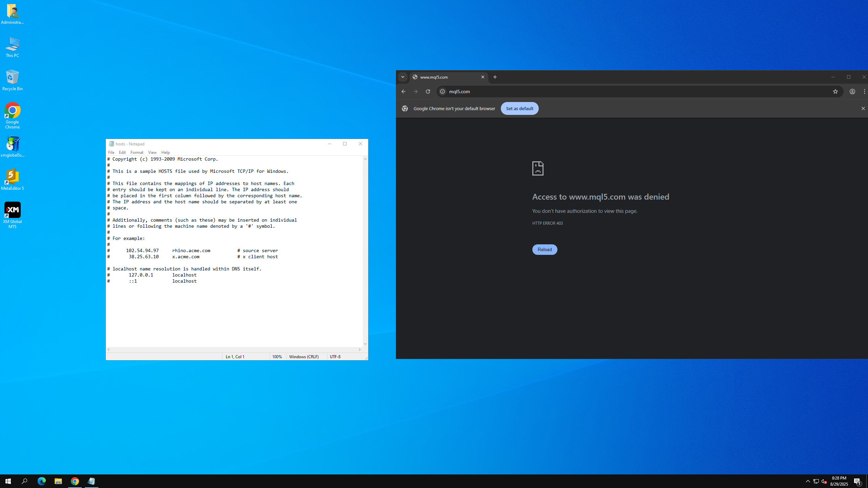Click Notepad vertical scrollbar down arrow
868x488 pixels.
click(x=365, y=344)
